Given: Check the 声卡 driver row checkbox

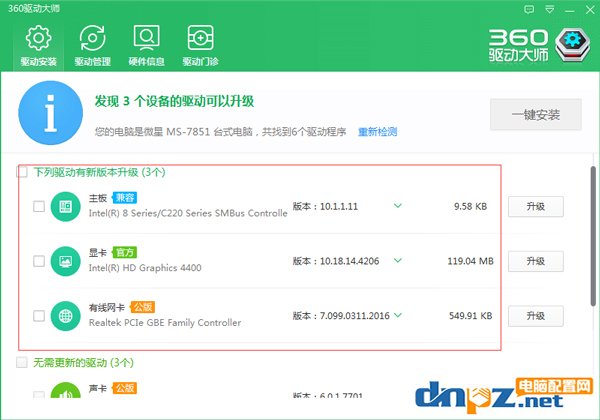Looking at the screenshot, I should [39, 395].
